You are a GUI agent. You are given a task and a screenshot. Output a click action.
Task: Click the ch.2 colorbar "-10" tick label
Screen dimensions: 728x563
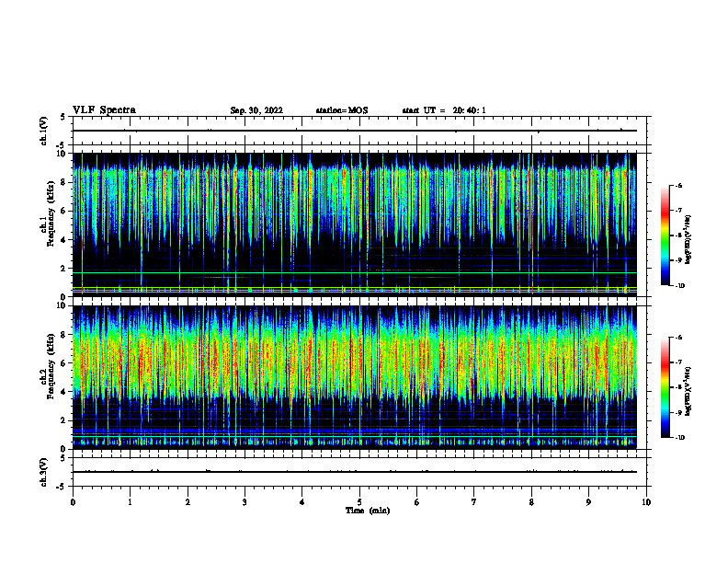point(679,437)
